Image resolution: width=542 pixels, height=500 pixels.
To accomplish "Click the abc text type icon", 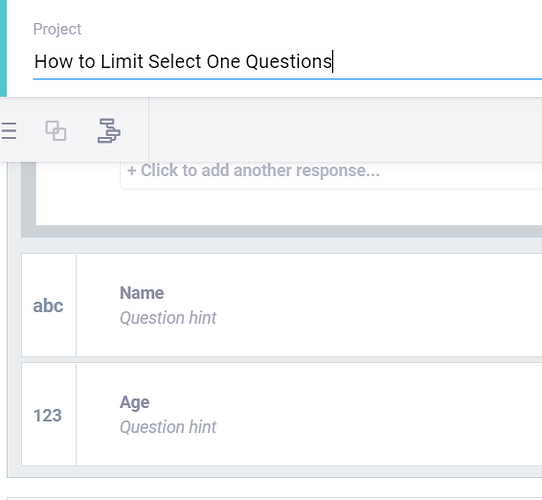I will [48, 306].
